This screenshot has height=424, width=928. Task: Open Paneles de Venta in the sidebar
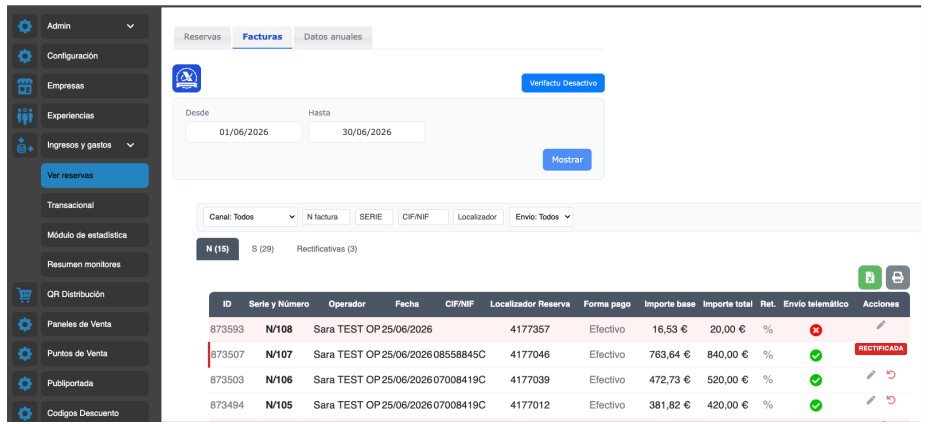pyautogui.click(x=95, y=324)
